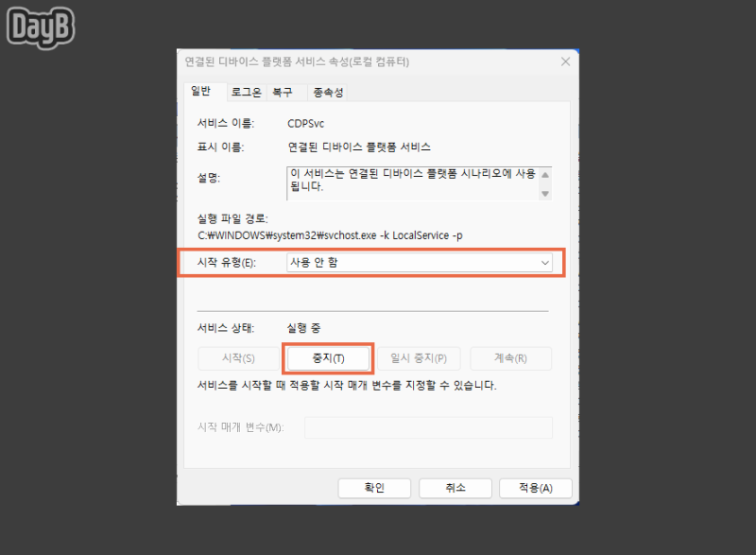Image resolution: width=756 pixels, height=555 pixels.
Task: Choose a startup type from 사용 안 함 combo box
Action: 421,263
